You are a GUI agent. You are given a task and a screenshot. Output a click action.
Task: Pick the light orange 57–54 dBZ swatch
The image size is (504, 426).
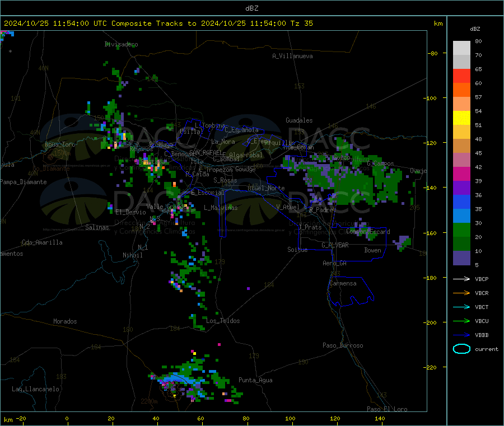[461, 104]
